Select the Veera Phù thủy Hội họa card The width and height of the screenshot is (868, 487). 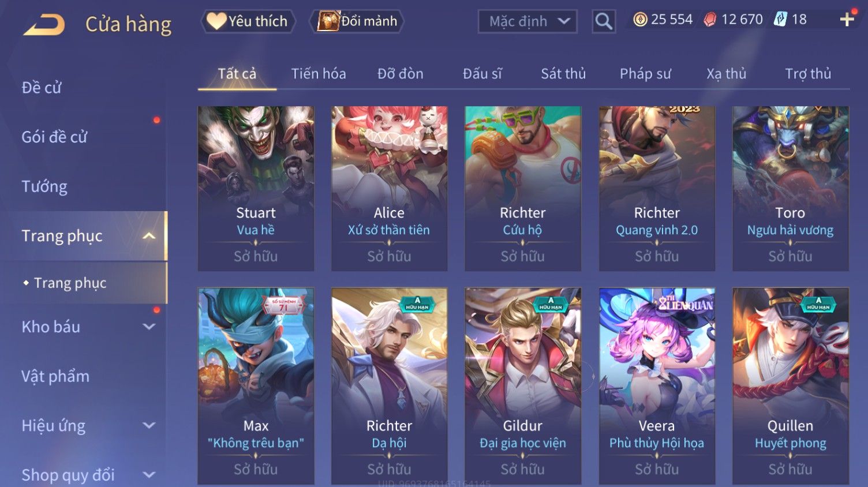(657, 386)
